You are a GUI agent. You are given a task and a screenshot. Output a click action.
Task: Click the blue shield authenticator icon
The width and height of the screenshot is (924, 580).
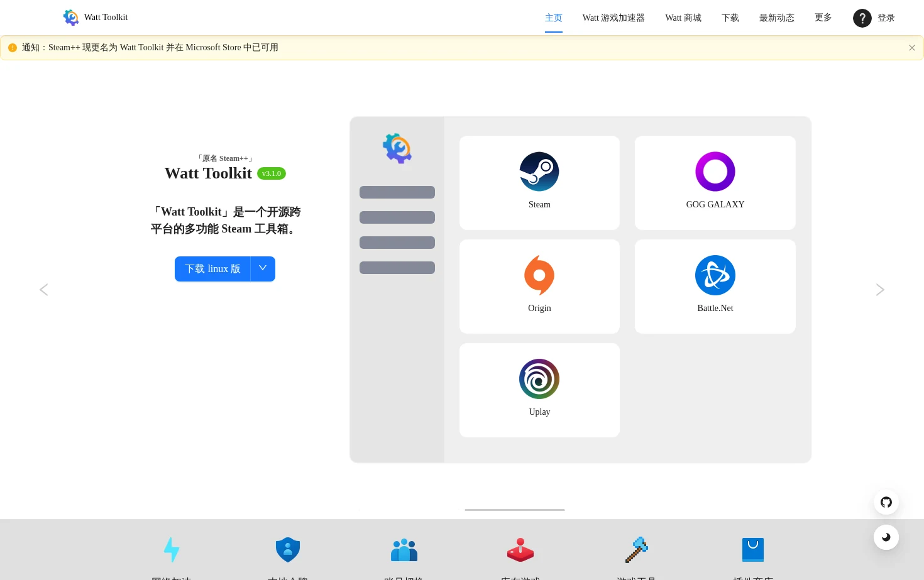point(288,550)
